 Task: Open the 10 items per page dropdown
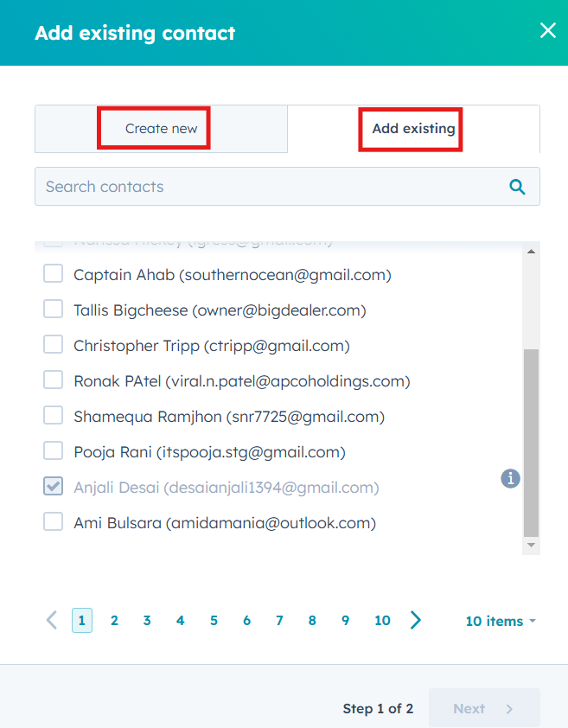pos(501,621)
